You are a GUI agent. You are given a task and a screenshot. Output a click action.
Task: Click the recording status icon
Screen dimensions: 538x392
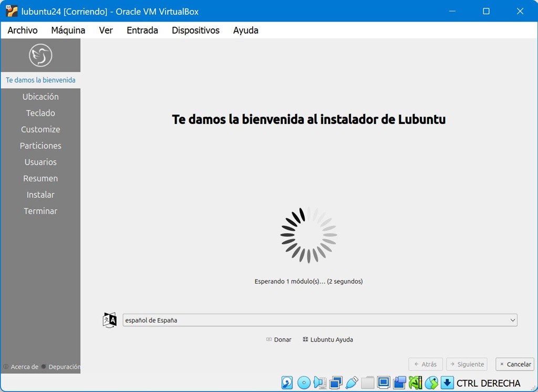[400, 383]
